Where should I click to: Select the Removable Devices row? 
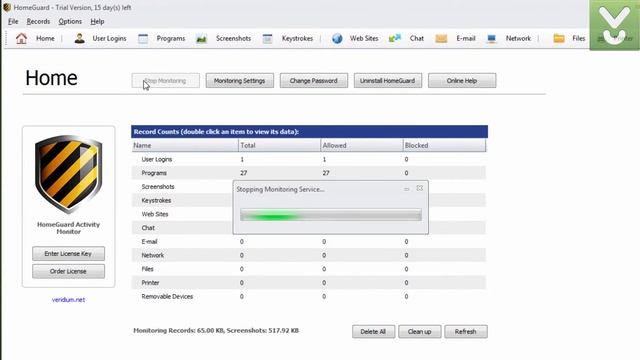coord(309,296)
